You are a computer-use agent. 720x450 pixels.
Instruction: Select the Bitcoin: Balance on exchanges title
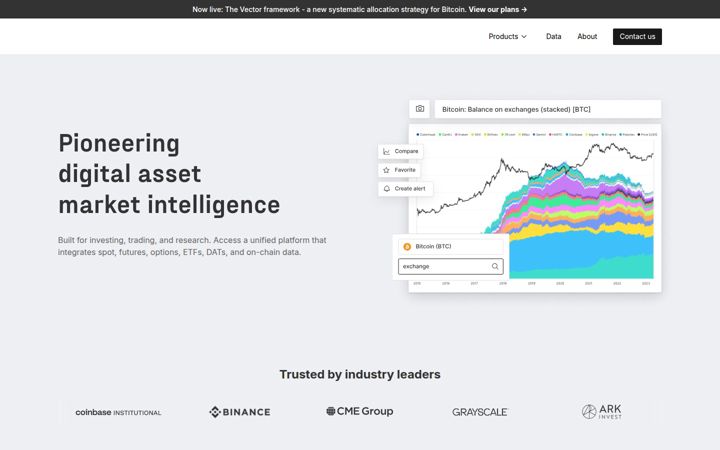[548, 109]
